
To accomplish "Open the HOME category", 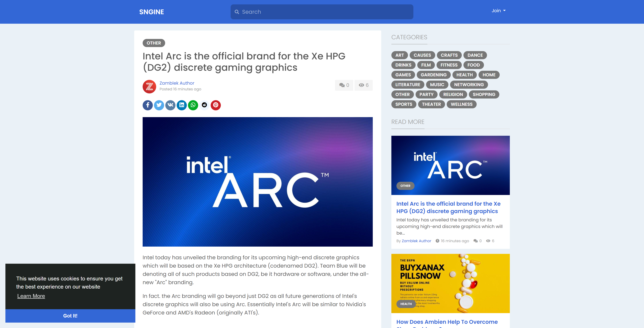I will pyautogui.click(x=489, y=75).
